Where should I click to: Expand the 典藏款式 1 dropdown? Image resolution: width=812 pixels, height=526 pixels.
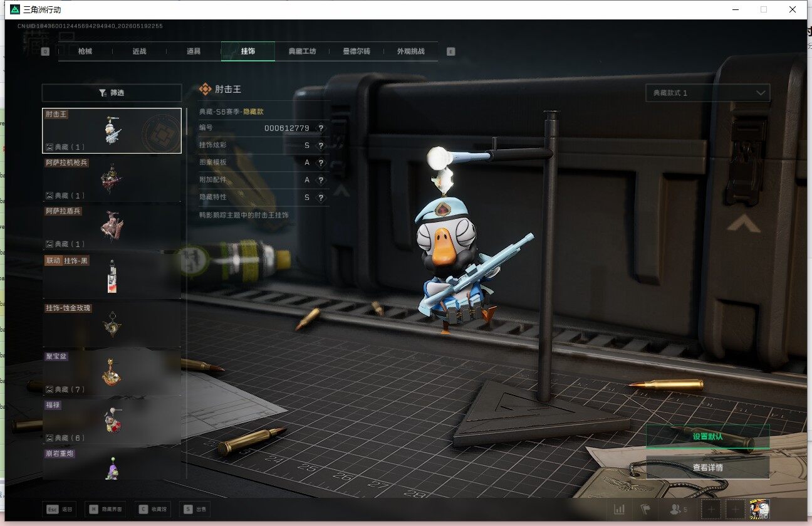click(x=707, y=93)
